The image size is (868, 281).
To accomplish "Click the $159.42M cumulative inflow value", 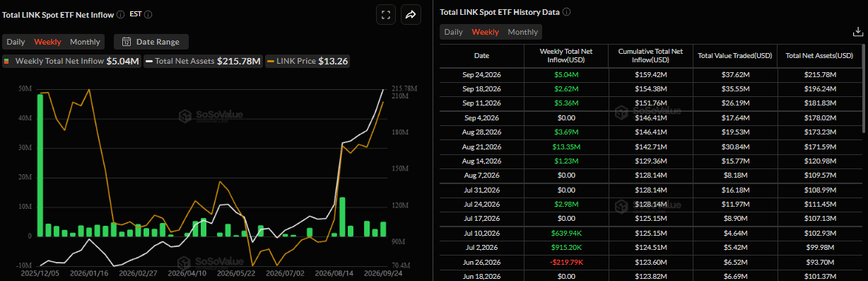I will [650, 74].
